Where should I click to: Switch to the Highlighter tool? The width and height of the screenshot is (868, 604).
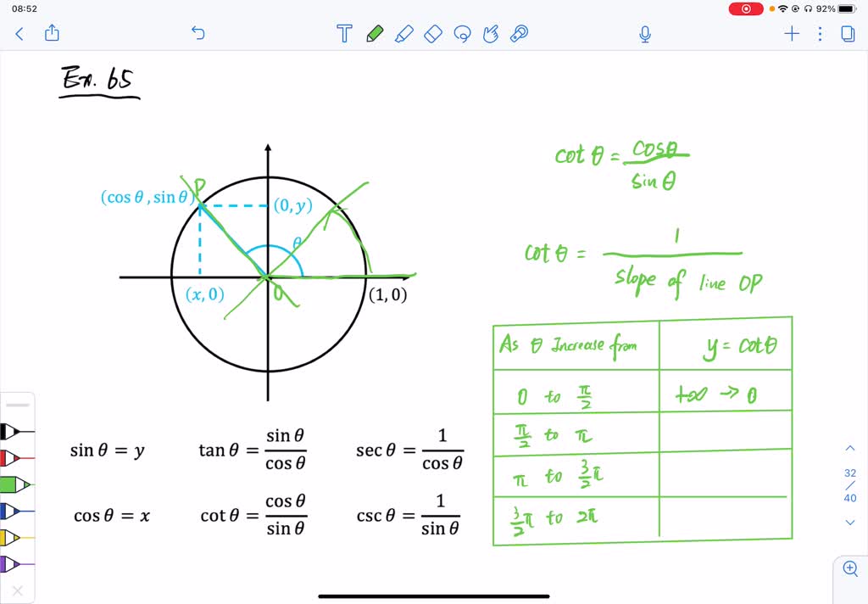[x=404, y=34]
